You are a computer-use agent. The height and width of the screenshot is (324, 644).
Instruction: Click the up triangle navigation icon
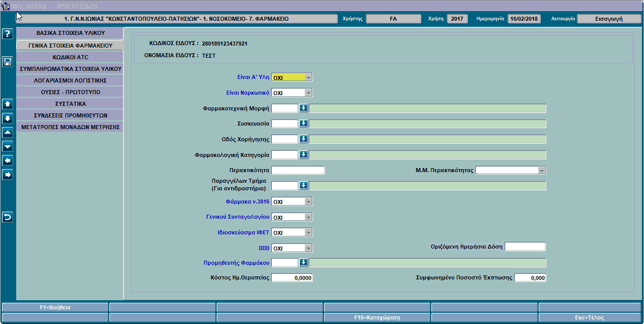(x=8, y=133)
